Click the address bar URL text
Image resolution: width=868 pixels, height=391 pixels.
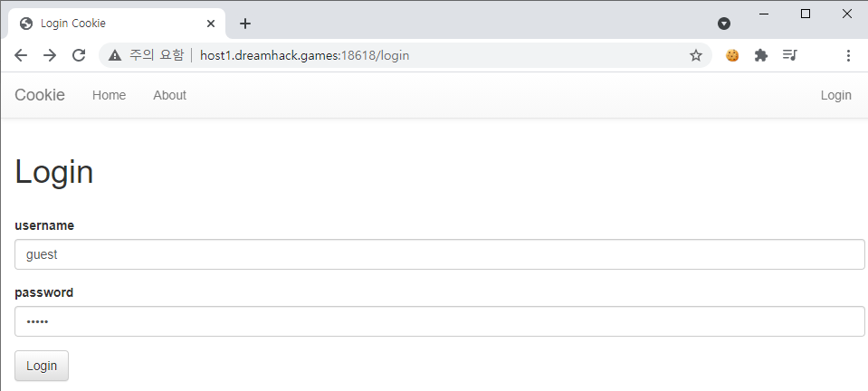(x=304, y=55)
